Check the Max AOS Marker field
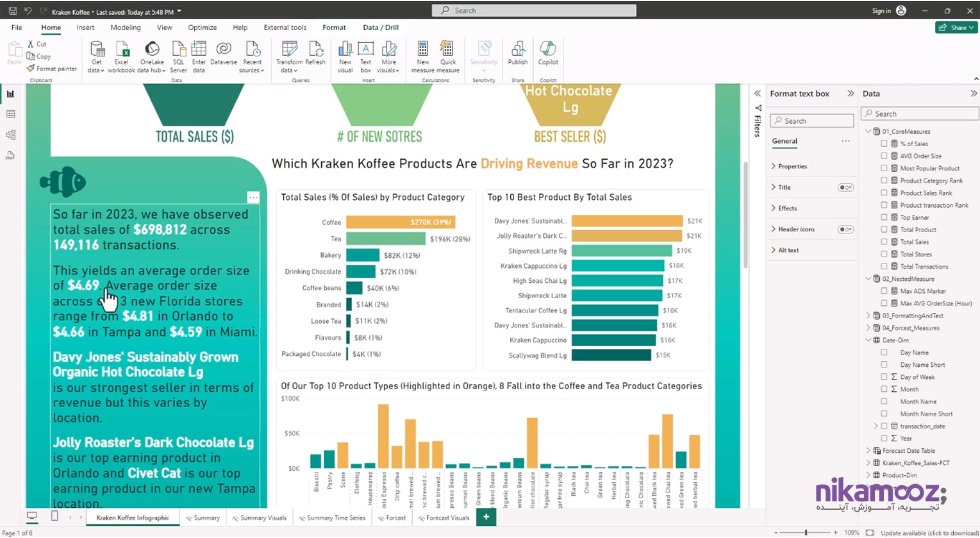 884,290
